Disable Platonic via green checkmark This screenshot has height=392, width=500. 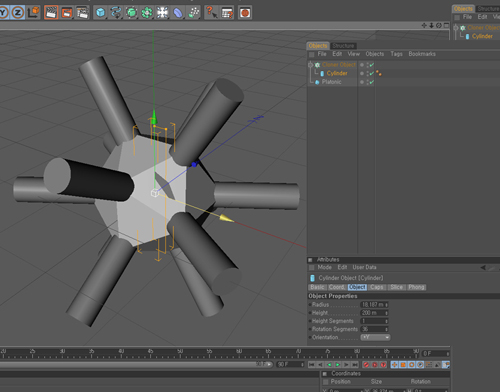[x=371, y=82]
